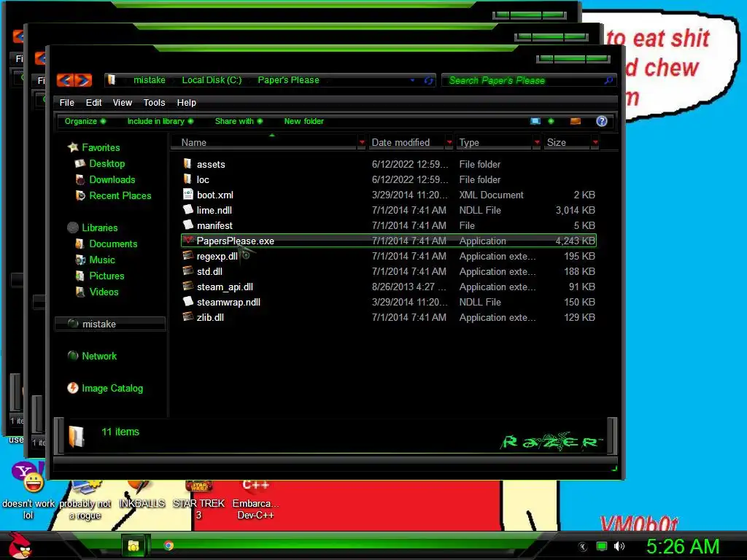Viewport: 747px width, 560px height.
Task: Open the Organize dropdown
Action: tap(85, 121)
